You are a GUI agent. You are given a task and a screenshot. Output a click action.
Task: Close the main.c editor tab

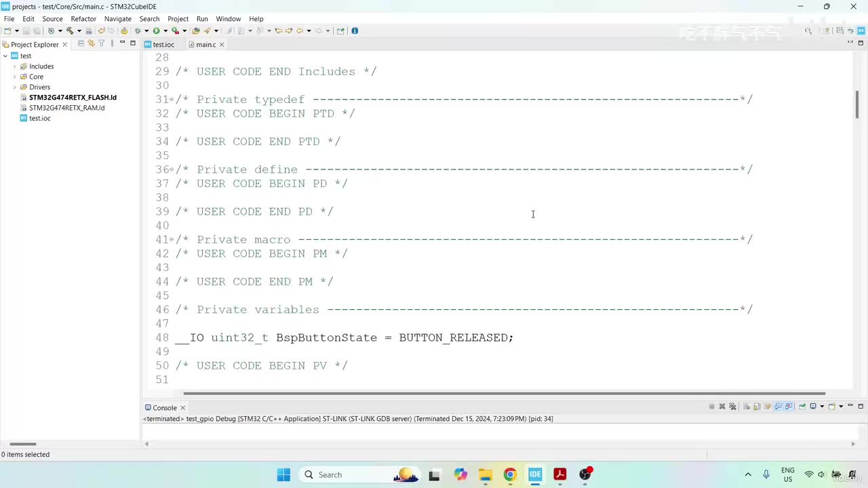click(222, 44)
